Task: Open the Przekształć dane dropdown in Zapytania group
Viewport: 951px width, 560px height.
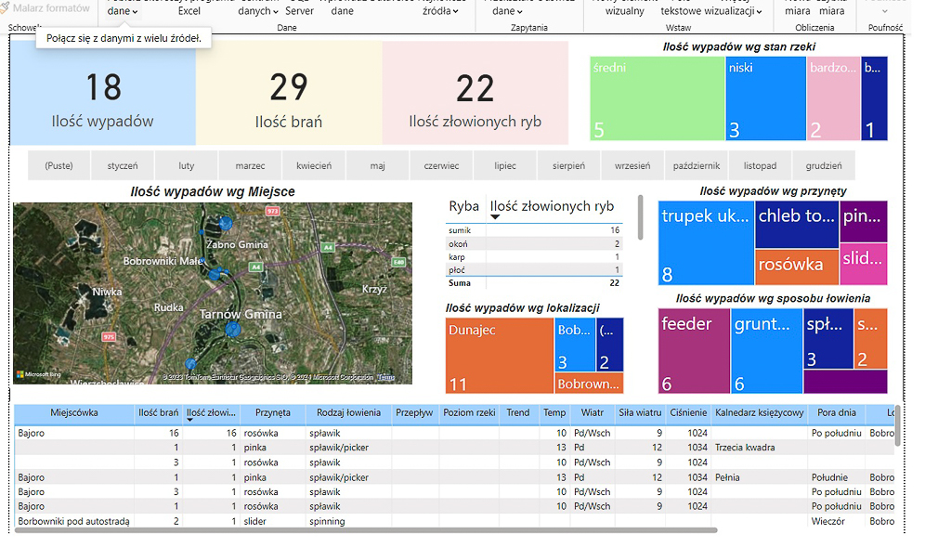Action: (x=507, y=11)
